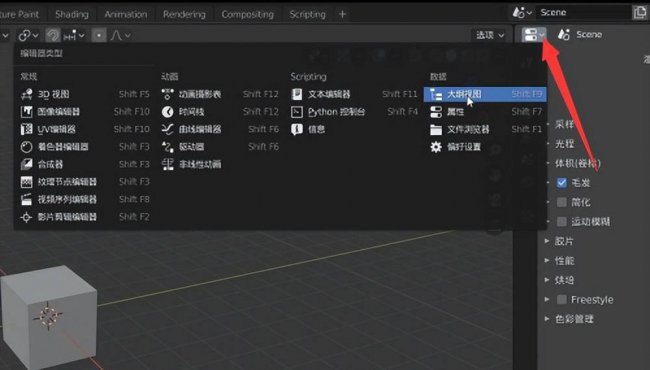Screen dimensions: 650x370
Task: Select the 时间线 timeline editor
Action: (220, 111)
